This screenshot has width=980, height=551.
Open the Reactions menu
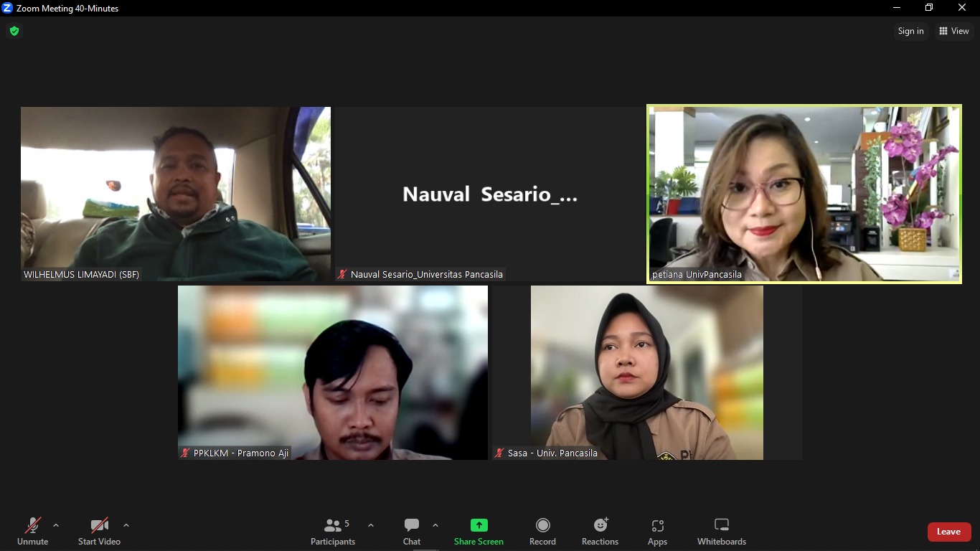point(600,532)
